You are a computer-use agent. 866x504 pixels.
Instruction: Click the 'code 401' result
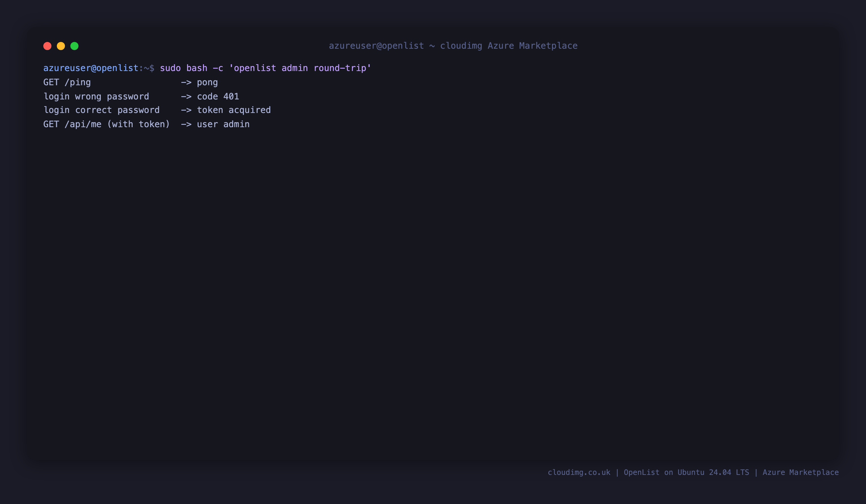point(218,96)
